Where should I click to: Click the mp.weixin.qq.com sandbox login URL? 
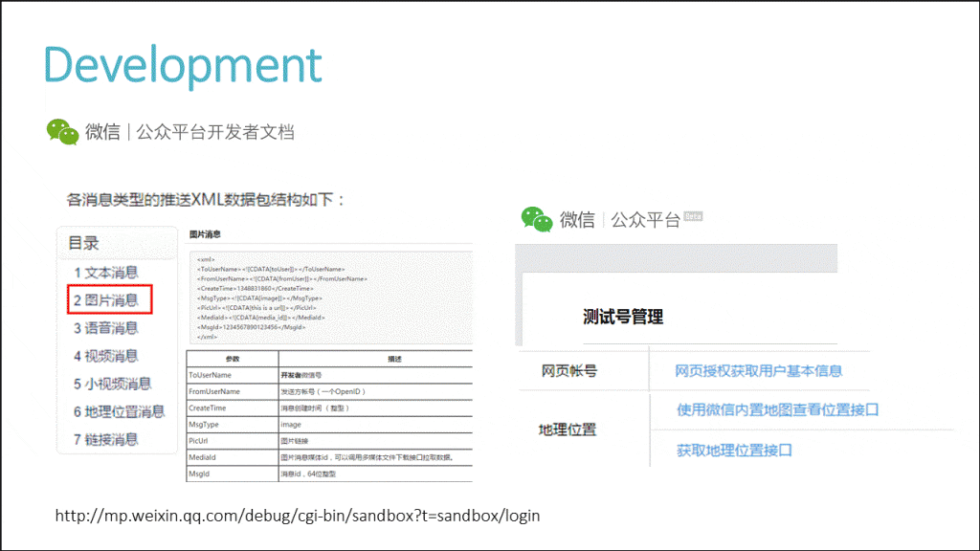298,516
